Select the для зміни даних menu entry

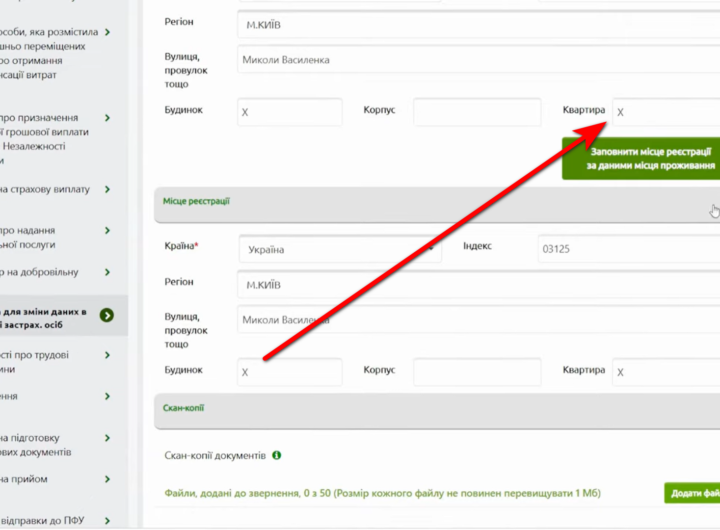(x=55, y=317)
